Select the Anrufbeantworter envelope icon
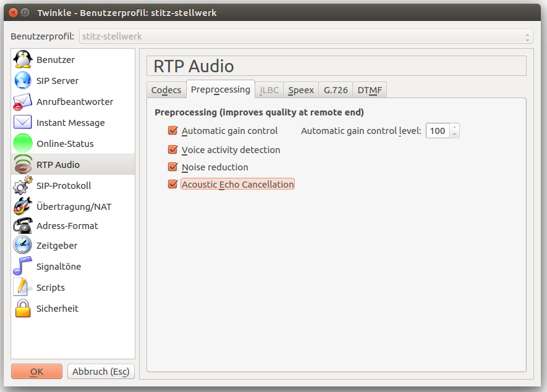The image size is (547, 392). (23, 102)
